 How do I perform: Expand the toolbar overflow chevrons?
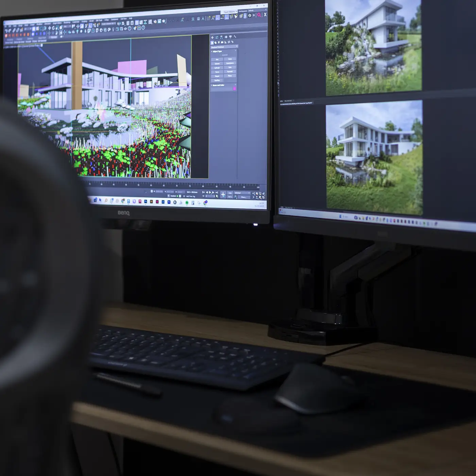click(x=254, y=15)
